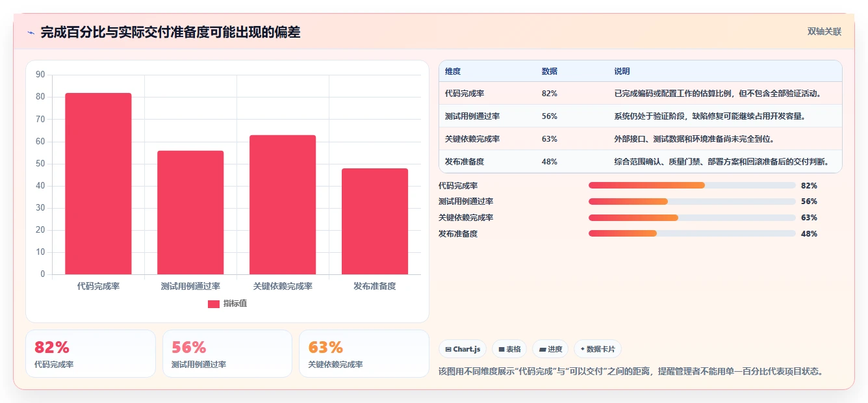Image resolution: width=868 pixels, height=403 pixels.
Task: Click the 82% value in the table
Action: point(549,94)
